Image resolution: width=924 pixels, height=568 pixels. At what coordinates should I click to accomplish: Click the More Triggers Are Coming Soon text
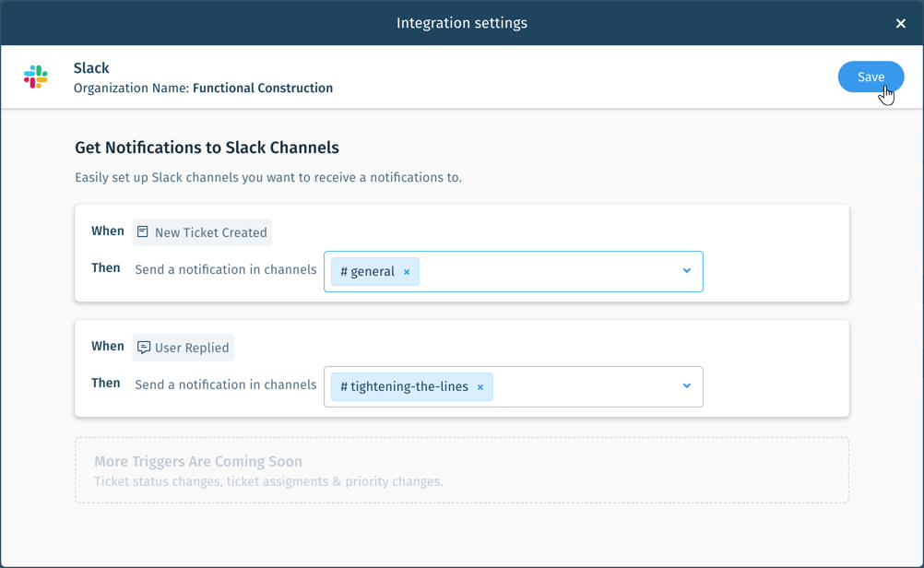click(x=198, y=461)
